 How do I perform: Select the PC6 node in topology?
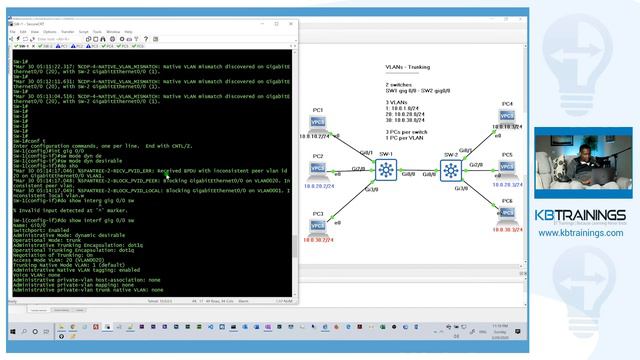[x=507, y=213]
